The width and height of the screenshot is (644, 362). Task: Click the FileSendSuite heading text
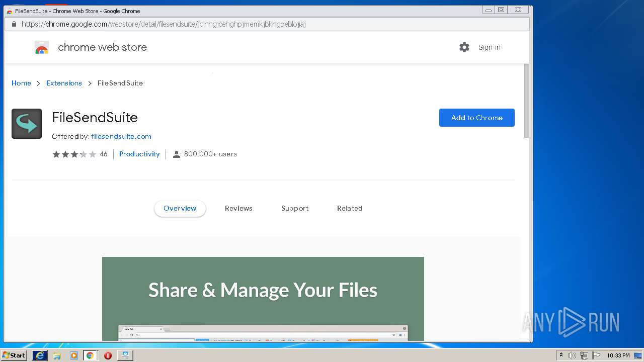95,118
